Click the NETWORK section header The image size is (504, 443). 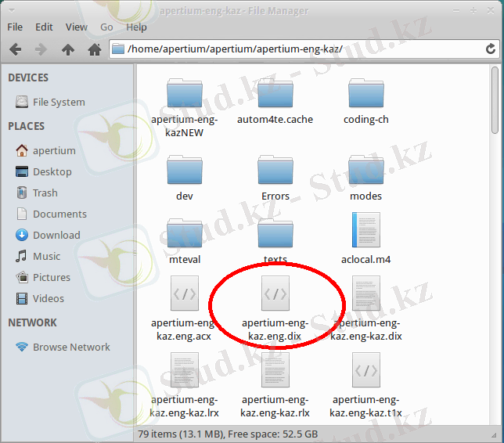[x=32, y=322]
